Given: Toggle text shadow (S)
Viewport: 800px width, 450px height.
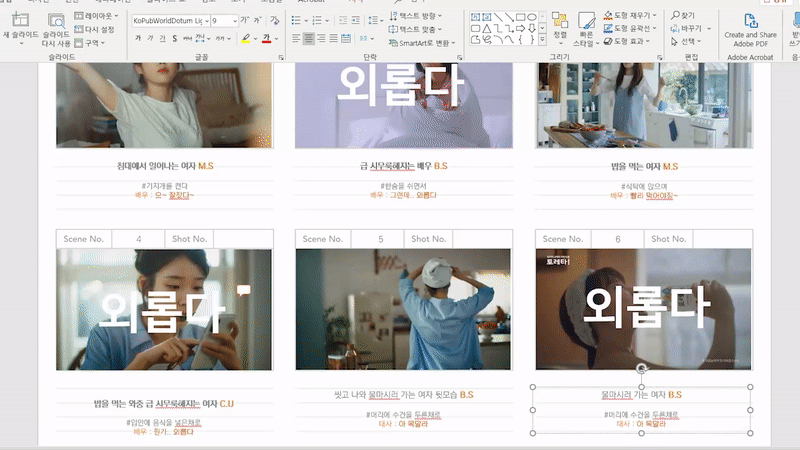Looking at the screenshot, I should click(x=174, y=38).
